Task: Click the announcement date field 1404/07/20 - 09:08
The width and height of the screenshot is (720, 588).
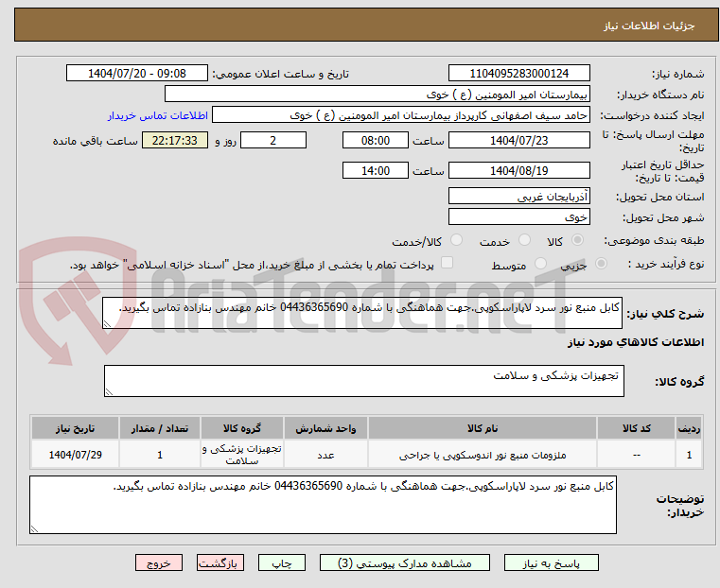Action: click(x=137, y=74)
